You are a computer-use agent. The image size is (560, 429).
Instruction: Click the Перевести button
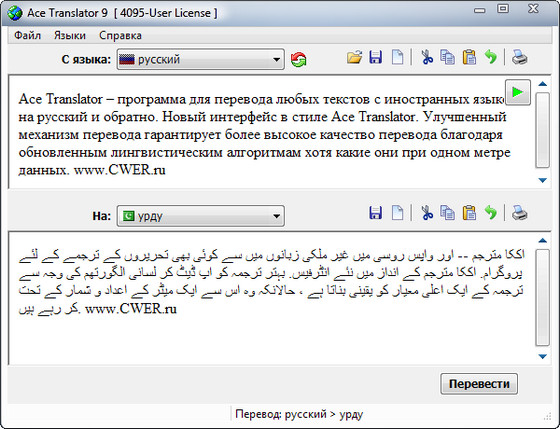coord(479,384)
